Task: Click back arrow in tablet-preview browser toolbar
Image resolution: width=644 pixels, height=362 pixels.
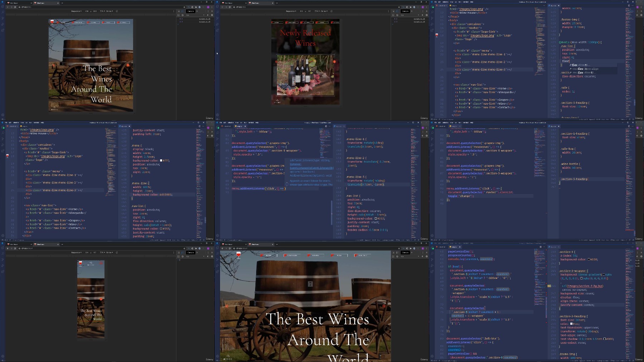Action: coord(7,7)
